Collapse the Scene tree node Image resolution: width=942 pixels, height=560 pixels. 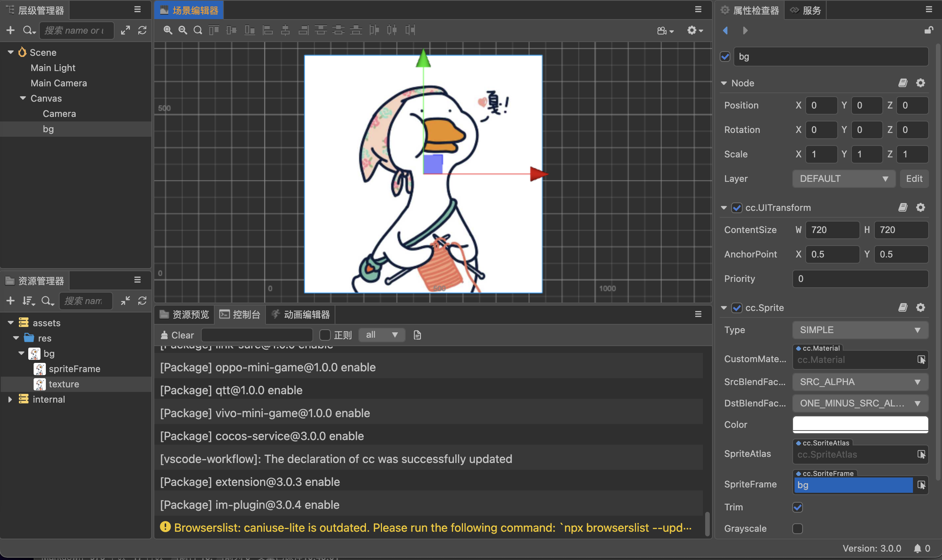[x=10, y=52]
